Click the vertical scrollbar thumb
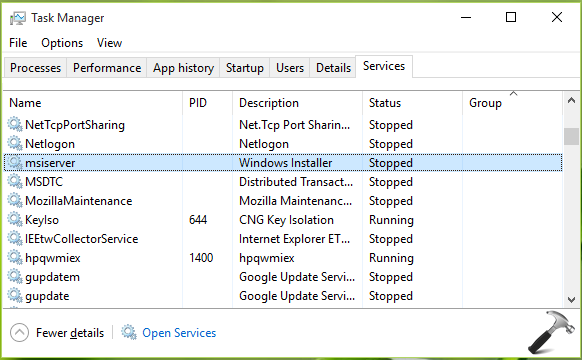The width and height of the screenshot is (582, 360). [x=571, y=136]
